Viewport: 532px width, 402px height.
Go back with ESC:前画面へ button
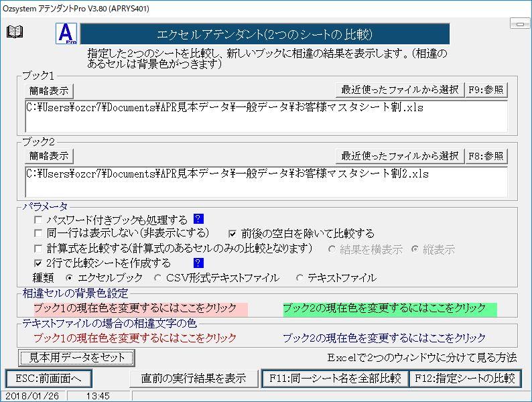pyautogui.click(x=48, y=379)
